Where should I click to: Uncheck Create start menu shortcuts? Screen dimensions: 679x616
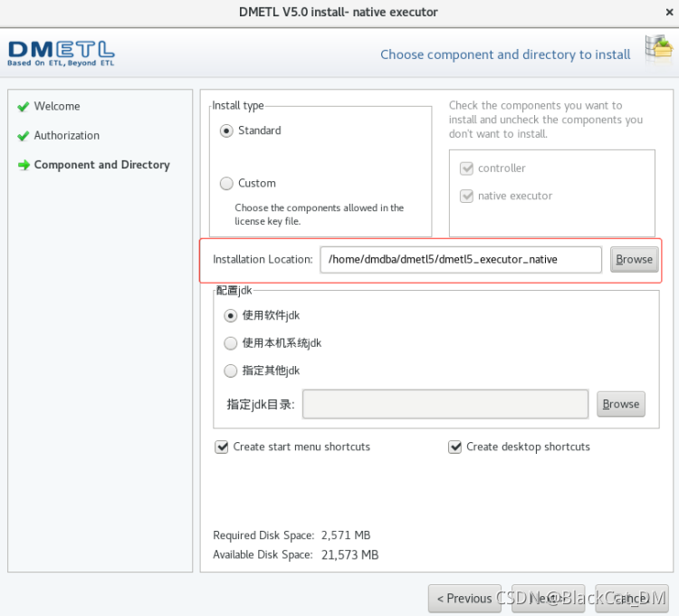tap(221, 447)
